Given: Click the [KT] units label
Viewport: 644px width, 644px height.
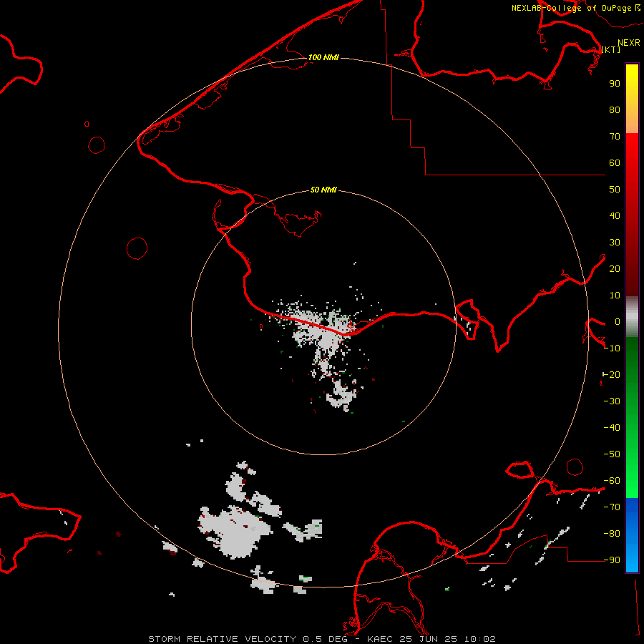Looking at the screenshot, I should pyautogui.click(x=611, y=49).
